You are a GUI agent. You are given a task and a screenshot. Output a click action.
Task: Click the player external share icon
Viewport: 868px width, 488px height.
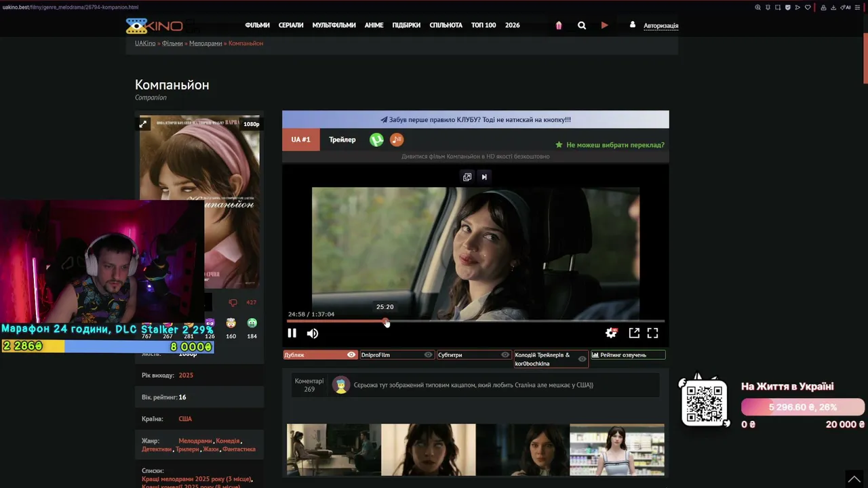click(634, 333)
